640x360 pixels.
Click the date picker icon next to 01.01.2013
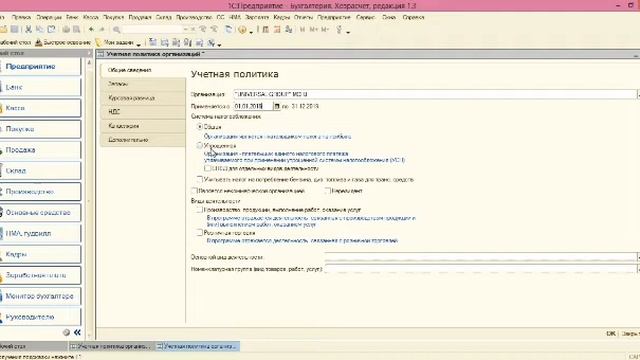[277, 106]
